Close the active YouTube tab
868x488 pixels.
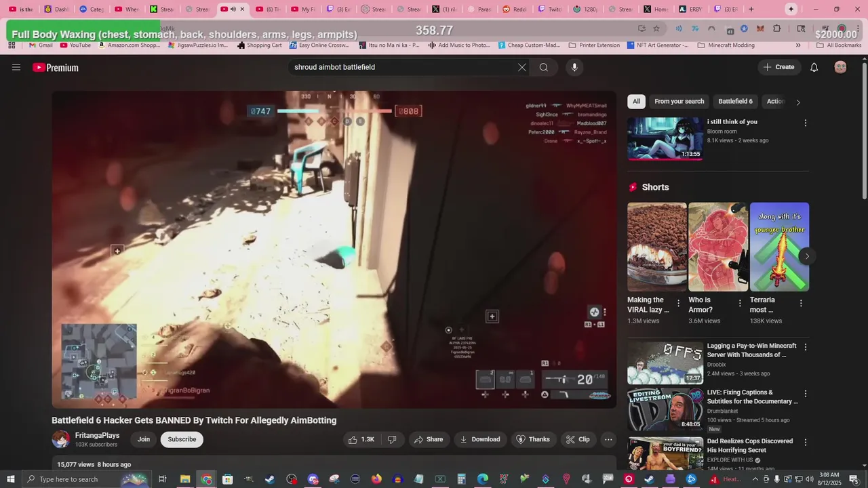point(242,9)
